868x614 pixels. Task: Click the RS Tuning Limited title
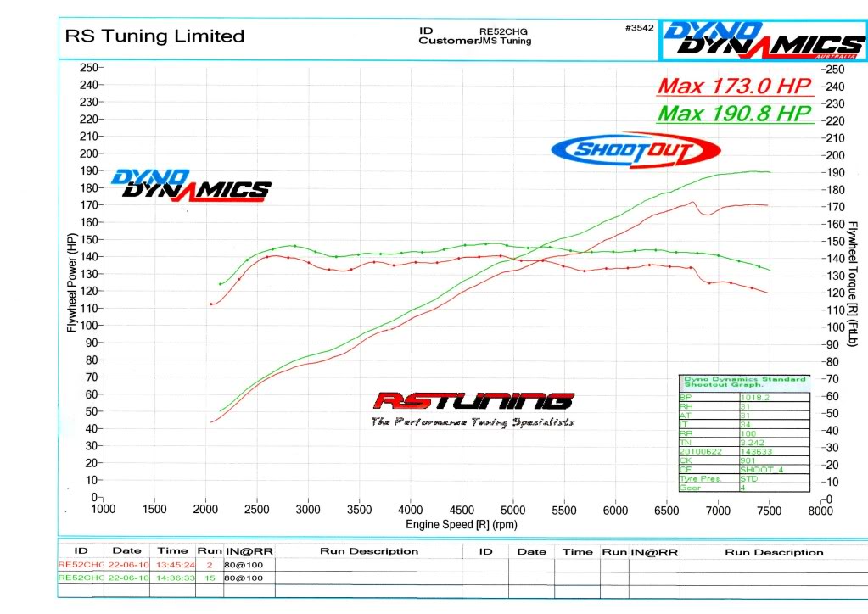154,36
